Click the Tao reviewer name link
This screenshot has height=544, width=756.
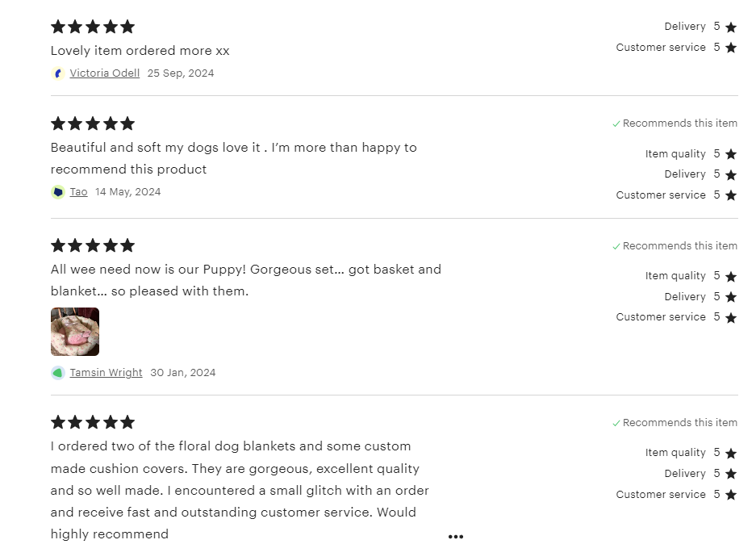click(78, 192)
